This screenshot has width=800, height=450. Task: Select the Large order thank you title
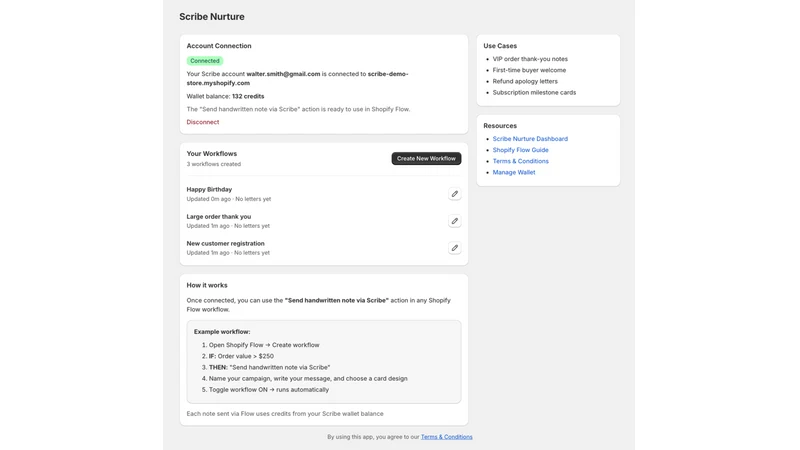218,216
